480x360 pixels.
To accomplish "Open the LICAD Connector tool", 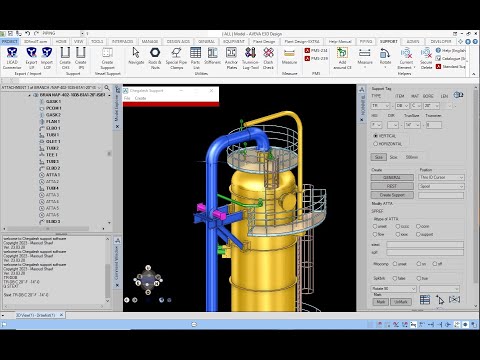I will pyautogui.click(x=12, y=58).
